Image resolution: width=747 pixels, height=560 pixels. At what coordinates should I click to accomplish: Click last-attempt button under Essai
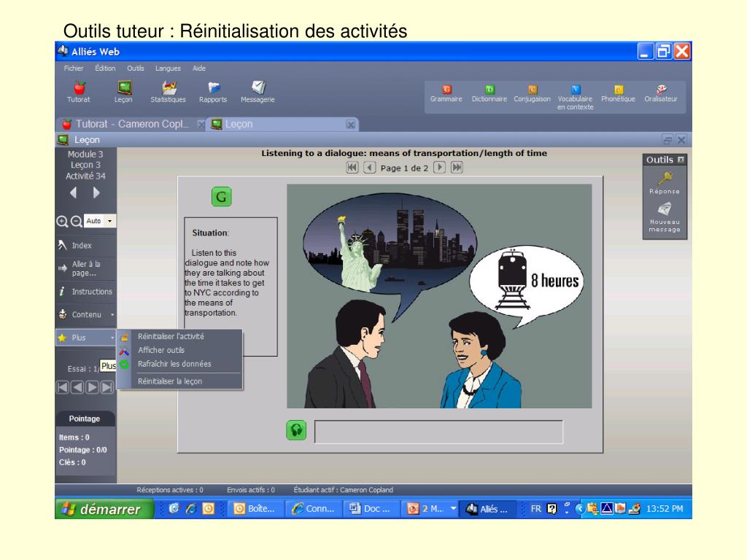pyautogui.click(x=107, y=387)
